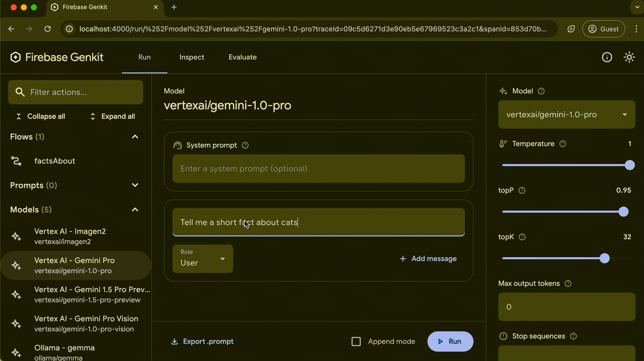Click the Export .prompt button
This screenshot has width=644, height=361.
pyautogui.click(x=202, y=342)
